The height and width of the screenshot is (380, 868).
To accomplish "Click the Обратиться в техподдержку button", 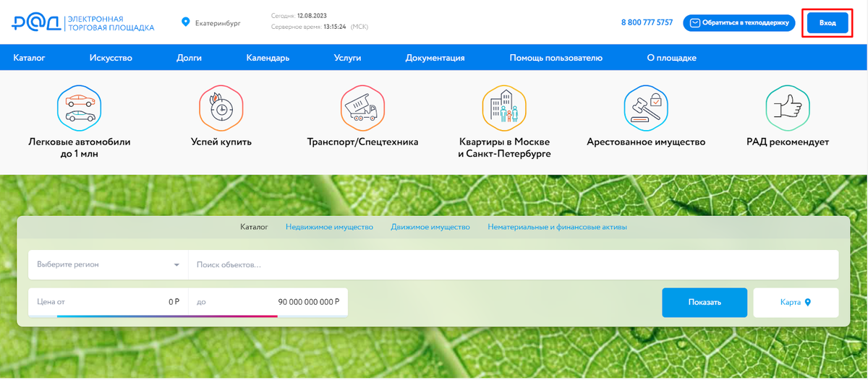I will 739,23.
